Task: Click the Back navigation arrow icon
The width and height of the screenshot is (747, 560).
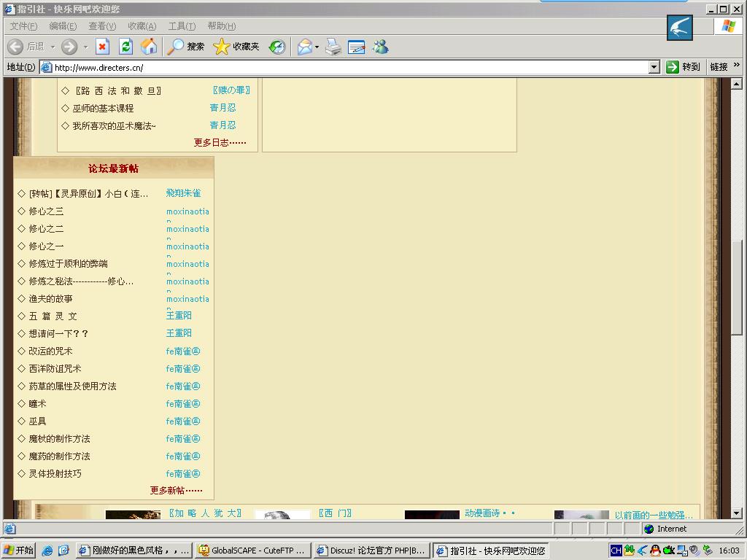Action: click(x=15, y=47)
